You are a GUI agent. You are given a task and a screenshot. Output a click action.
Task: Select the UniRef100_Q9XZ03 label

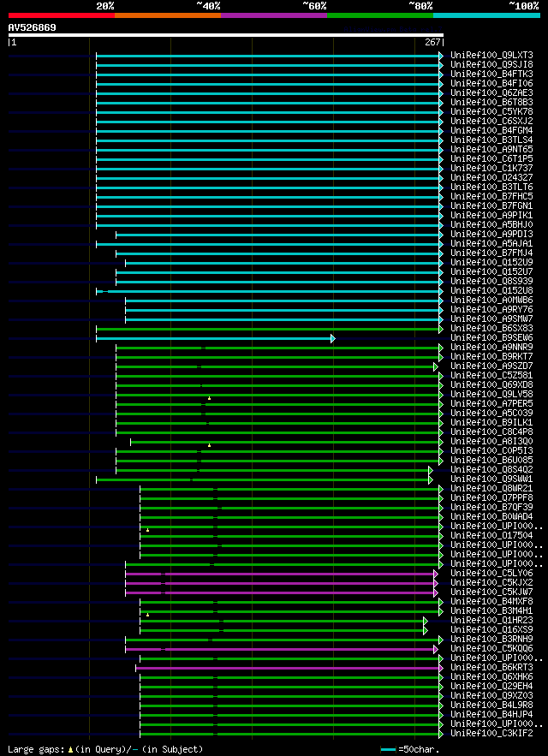point(491,696)
